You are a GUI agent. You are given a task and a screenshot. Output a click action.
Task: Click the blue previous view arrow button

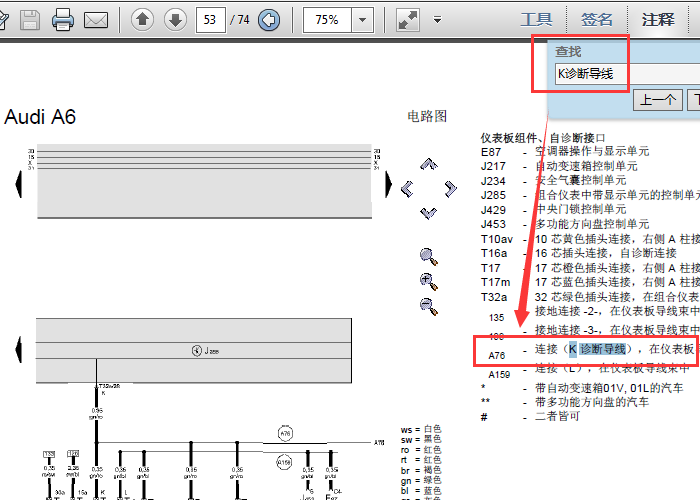click(269, 20)
